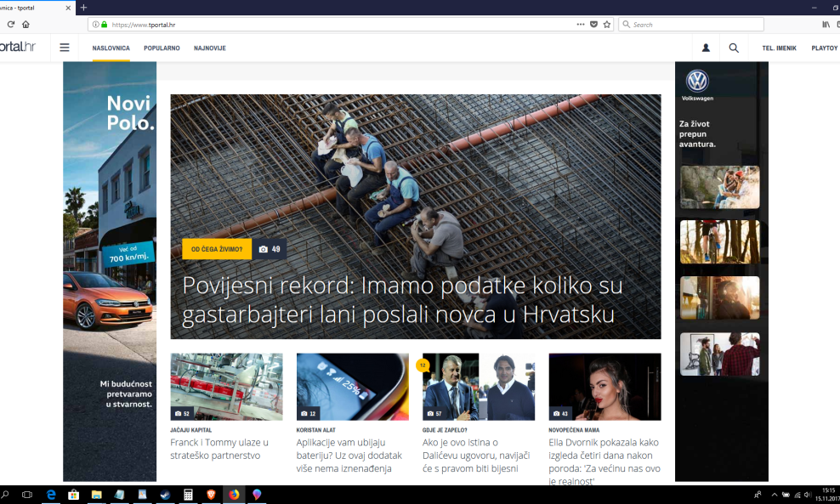Read Ako je ovo istina article
840x504 pixels.
tap(476, 456)
